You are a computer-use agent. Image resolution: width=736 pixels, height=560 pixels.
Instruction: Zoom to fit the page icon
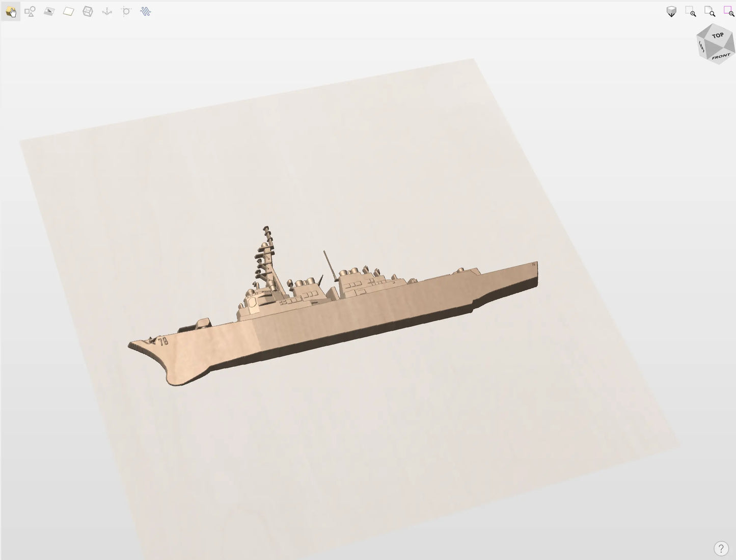(710, 12)
